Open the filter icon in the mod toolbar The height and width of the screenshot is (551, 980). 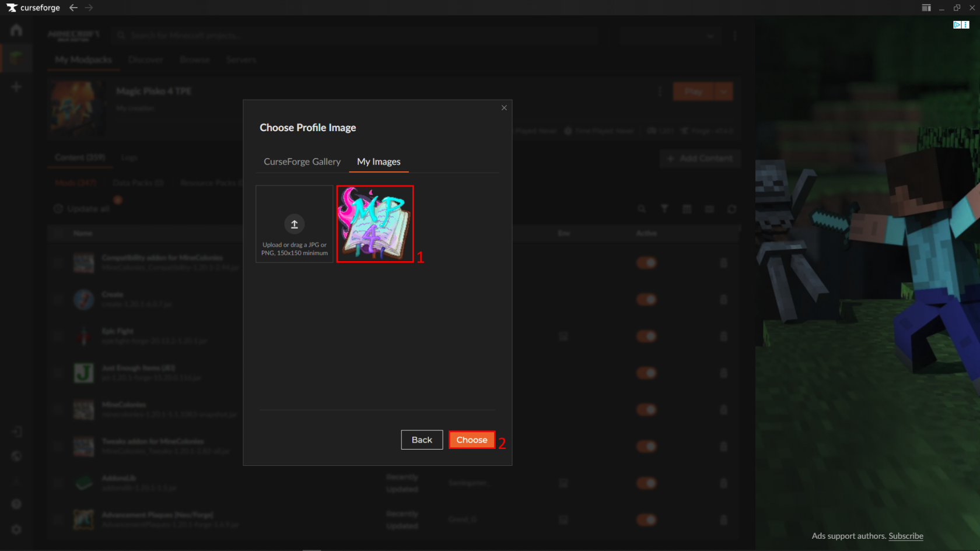point(664,209)
